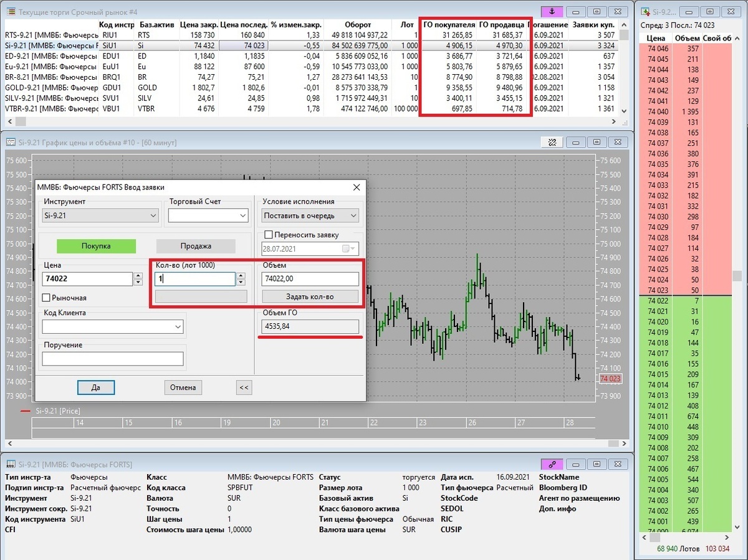
Task: Click the Объем field showing 74022,00
Action: coord(310,279)
